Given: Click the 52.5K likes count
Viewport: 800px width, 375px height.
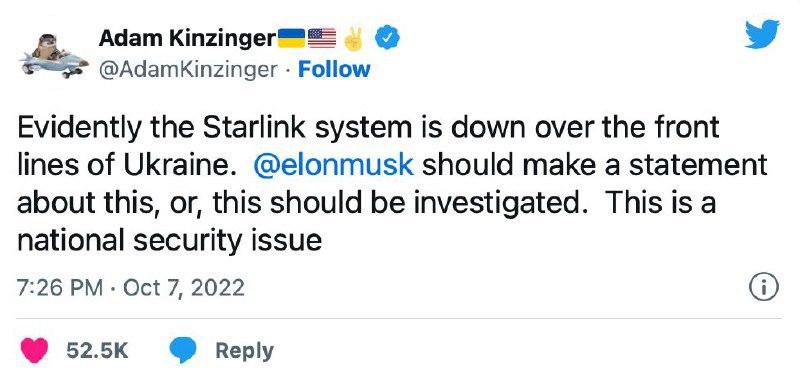Looking at the screenshot, I should click(97, 351).
